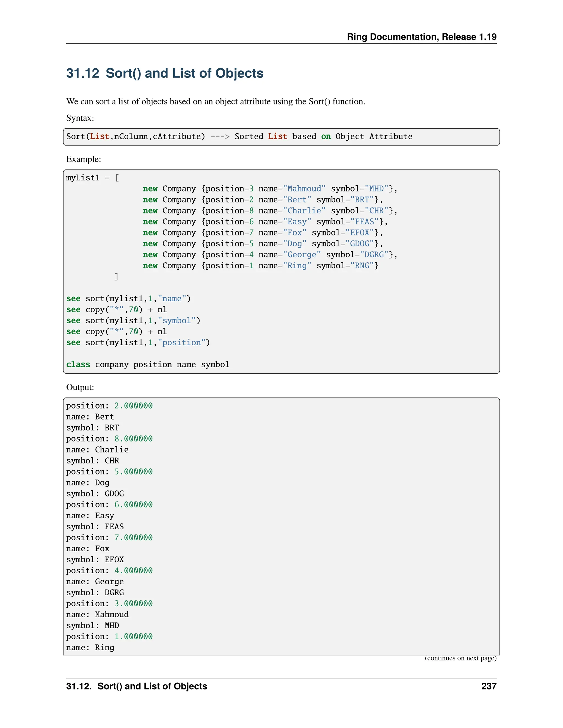Click the code line with name="Bert"
563x728 pixels.
[x=263, y=200]
